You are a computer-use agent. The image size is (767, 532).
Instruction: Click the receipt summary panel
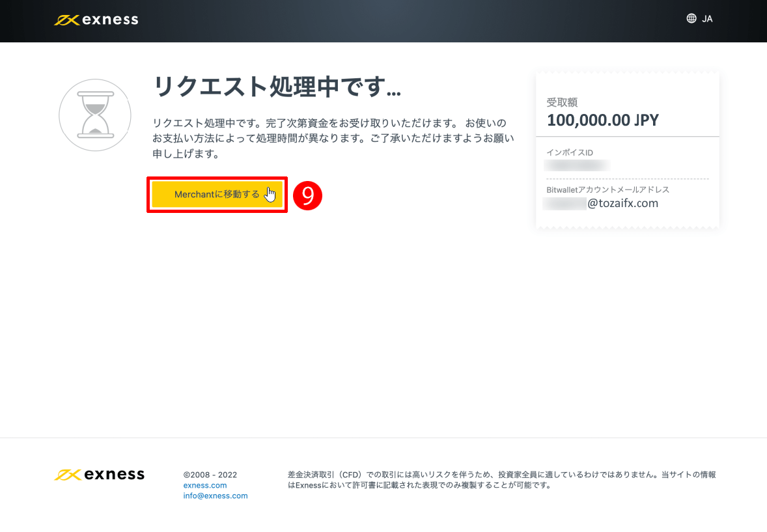click(627, 150)
